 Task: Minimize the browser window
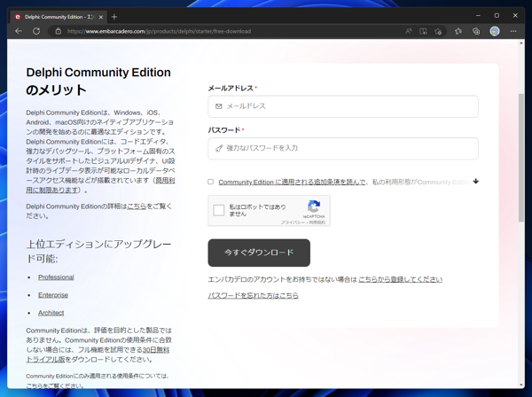tap(478, 16)
